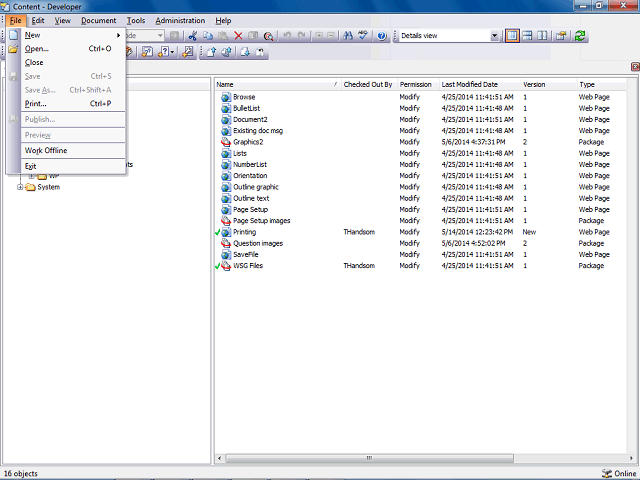This screenshot has width=640, height=480.
Task: Click the WSG Files package icon
Action: point(226,266)
